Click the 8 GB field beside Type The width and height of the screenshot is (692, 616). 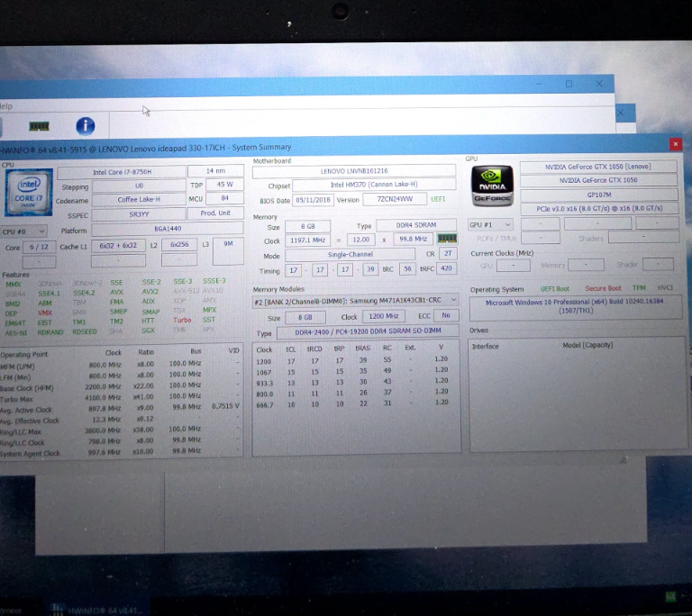pos(307,226)
